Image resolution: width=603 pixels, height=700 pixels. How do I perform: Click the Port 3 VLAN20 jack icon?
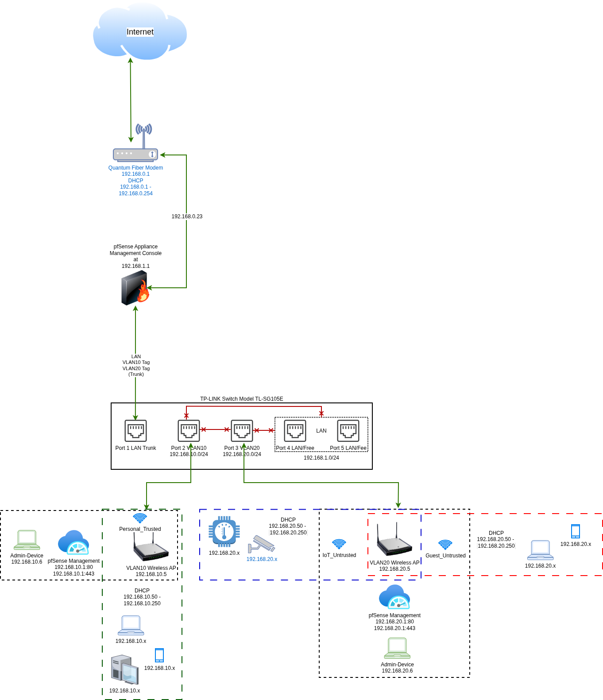pos(242,431)
